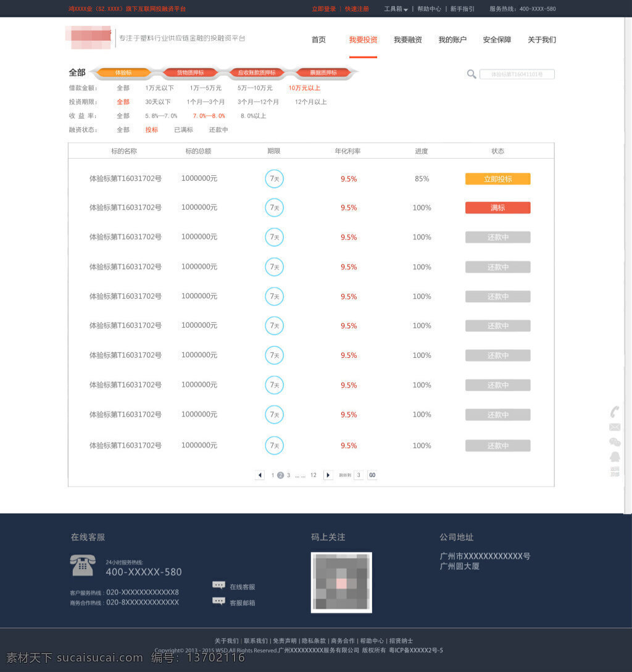Click the search magnifier icon
The height and width of the screenshot is (672, 632).
point(471,74)
